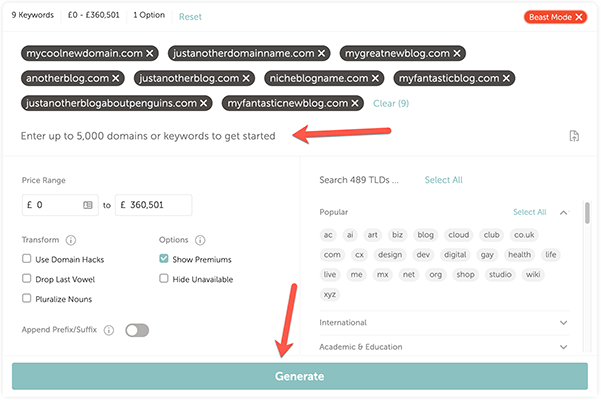This screenshot has height=400, width=601.
Task: Check Drop Last Vowel option
Action: coord(26,278)
